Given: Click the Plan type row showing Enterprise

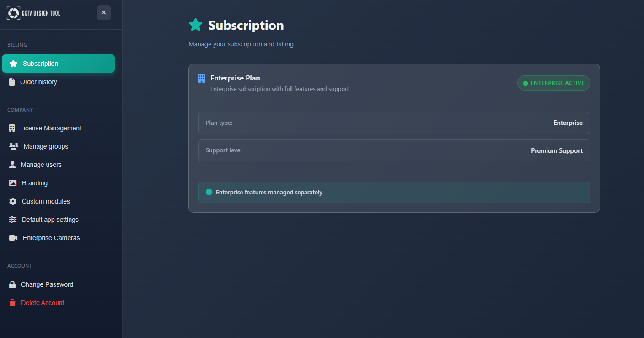Looking at the screenshot, I should (x=394, y=123).
